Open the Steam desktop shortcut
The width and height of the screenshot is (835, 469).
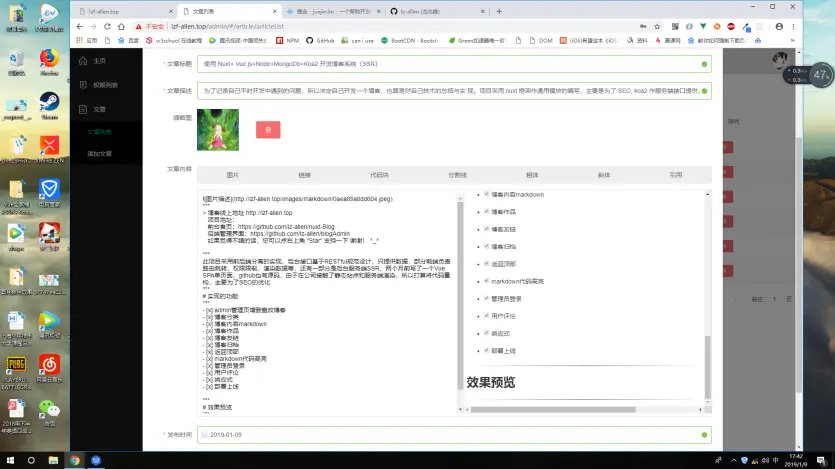pyautogui.click(x=49, y=106)
